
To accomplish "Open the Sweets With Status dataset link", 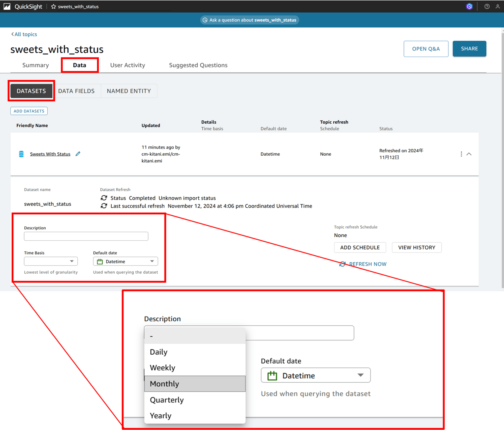I will coord(50,154).
